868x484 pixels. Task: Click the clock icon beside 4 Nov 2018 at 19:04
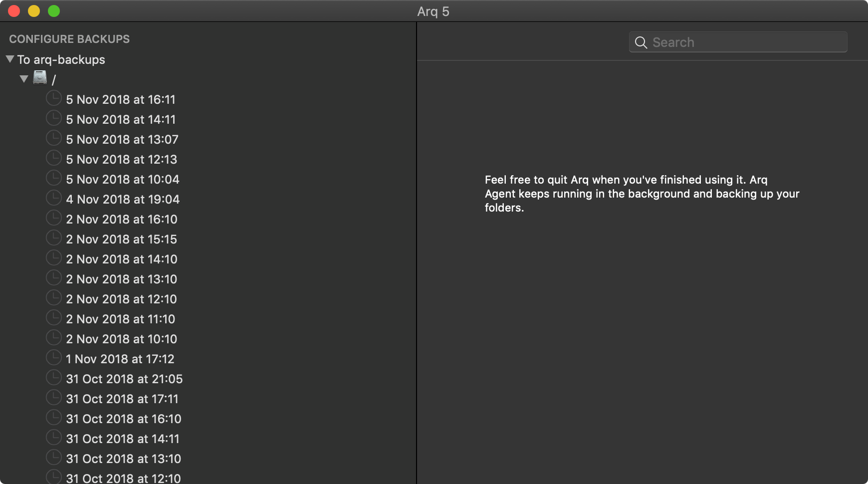[x=54, y=198]
